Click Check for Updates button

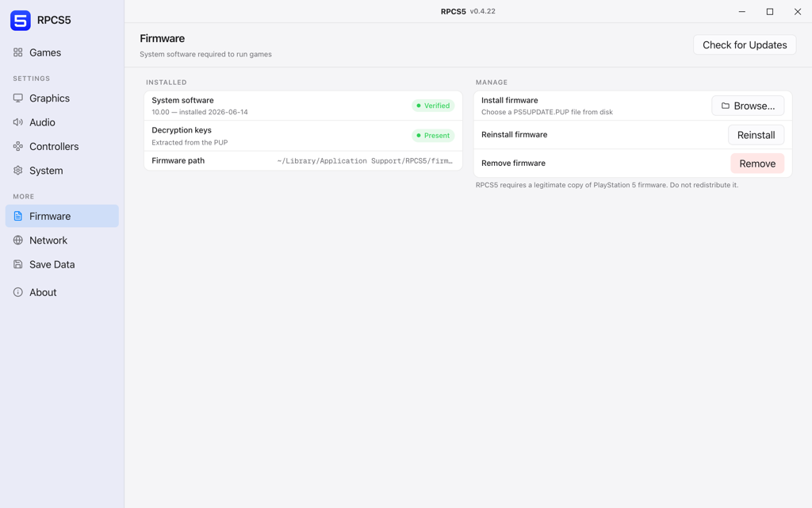pos(745,45)
